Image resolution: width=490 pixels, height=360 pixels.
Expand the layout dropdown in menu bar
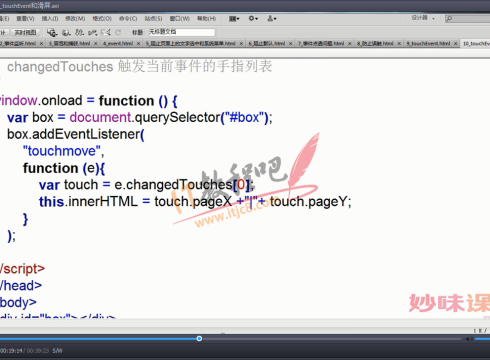[x=234, y=19]
